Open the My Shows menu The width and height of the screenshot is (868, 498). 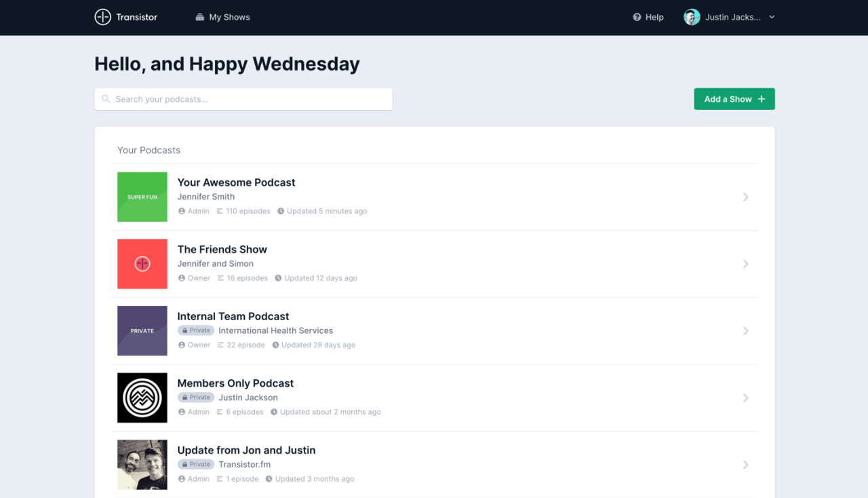[x=230, y=16]
